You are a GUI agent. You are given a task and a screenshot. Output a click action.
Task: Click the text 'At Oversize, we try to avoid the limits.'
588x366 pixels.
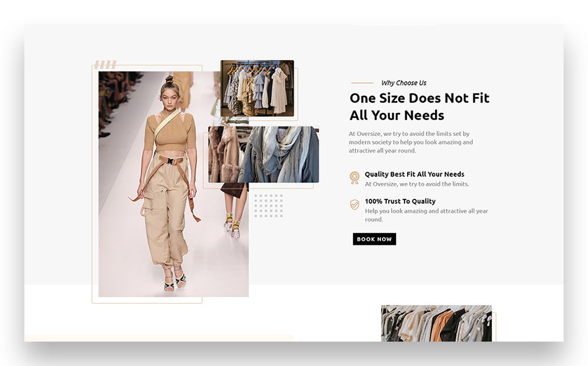(417, 184)
